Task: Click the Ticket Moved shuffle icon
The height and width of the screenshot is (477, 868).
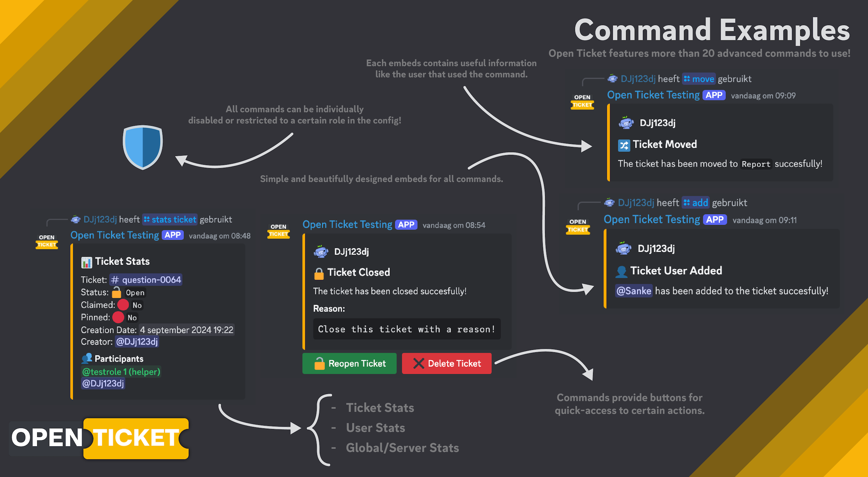Action: [x=624, y=146]
